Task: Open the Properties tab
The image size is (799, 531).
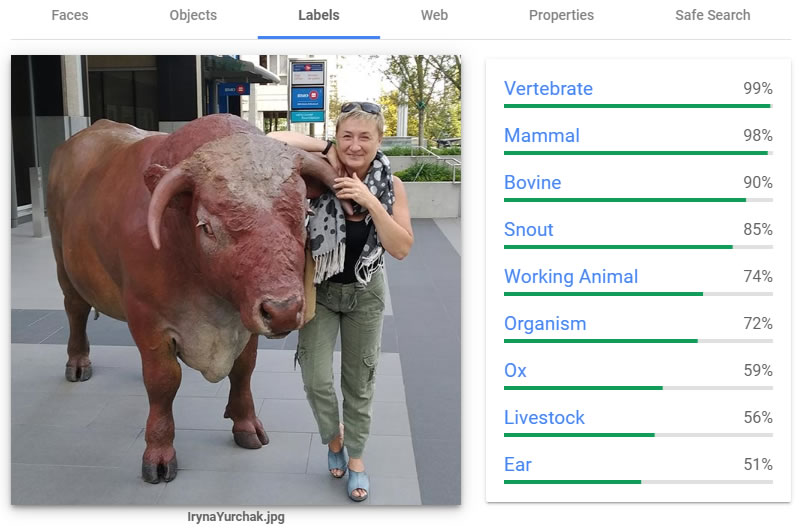Action: pyautogui.click(x=561, y=15)
